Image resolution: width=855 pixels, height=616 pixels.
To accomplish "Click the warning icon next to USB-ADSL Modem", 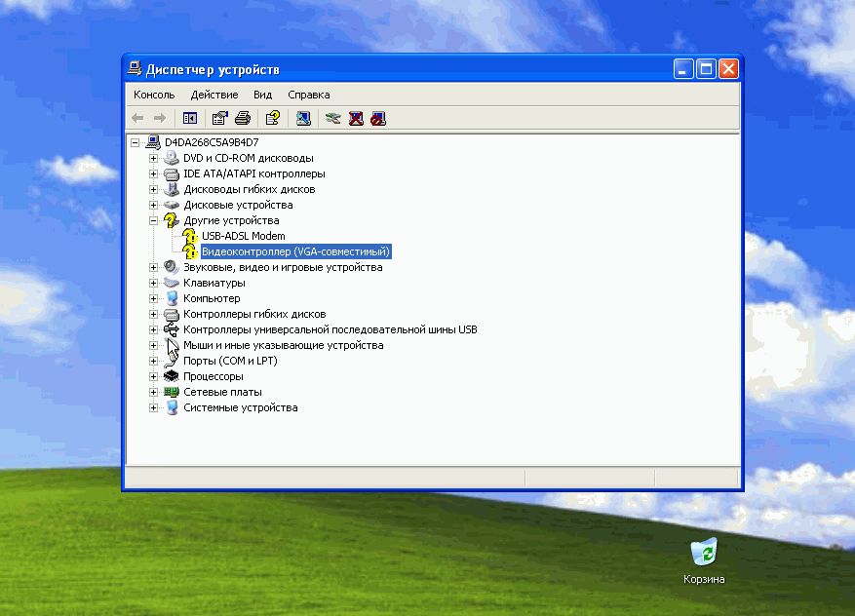I will pyautogui.click(x=190, y=236).
